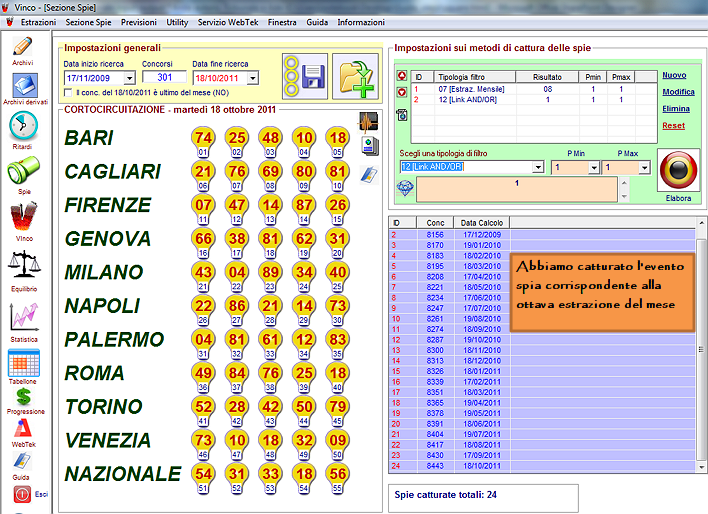
Task: Open the Informazioni menu
Action: click(361, 22)
